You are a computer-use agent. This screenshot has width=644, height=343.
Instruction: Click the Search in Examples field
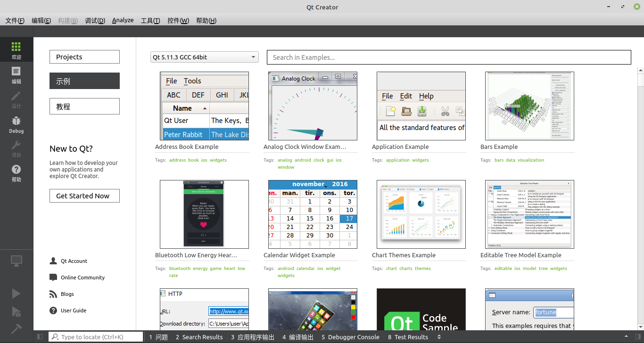(x=449, y=57)
